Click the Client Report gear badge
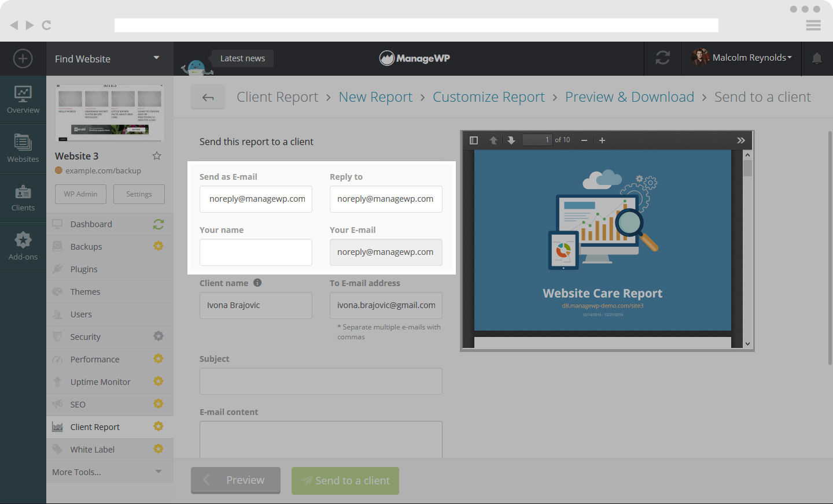 pyautogui.click(x=159, y=427)
